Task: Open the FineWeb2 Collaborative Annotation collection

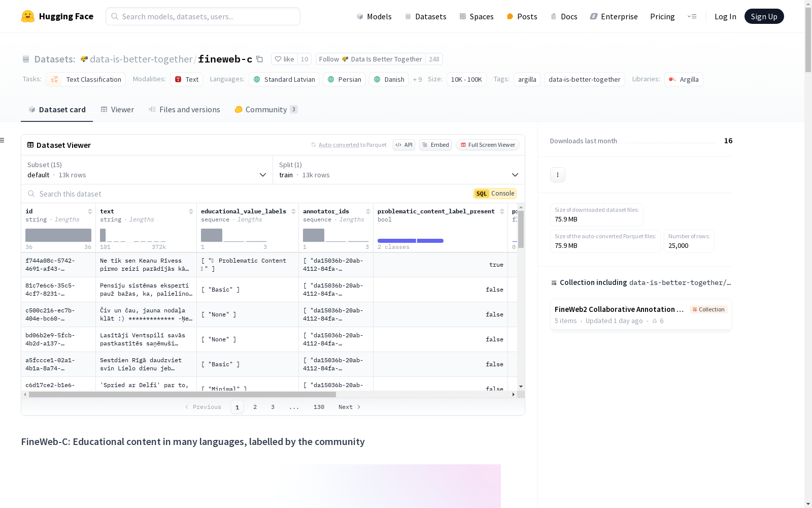Action: click(641, 314)
